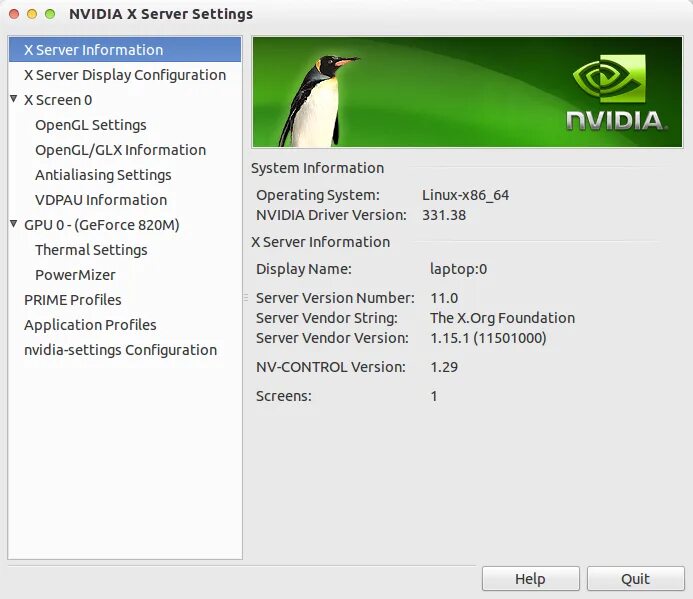Select X Server Information in sidebar

(x=125, y=50)
